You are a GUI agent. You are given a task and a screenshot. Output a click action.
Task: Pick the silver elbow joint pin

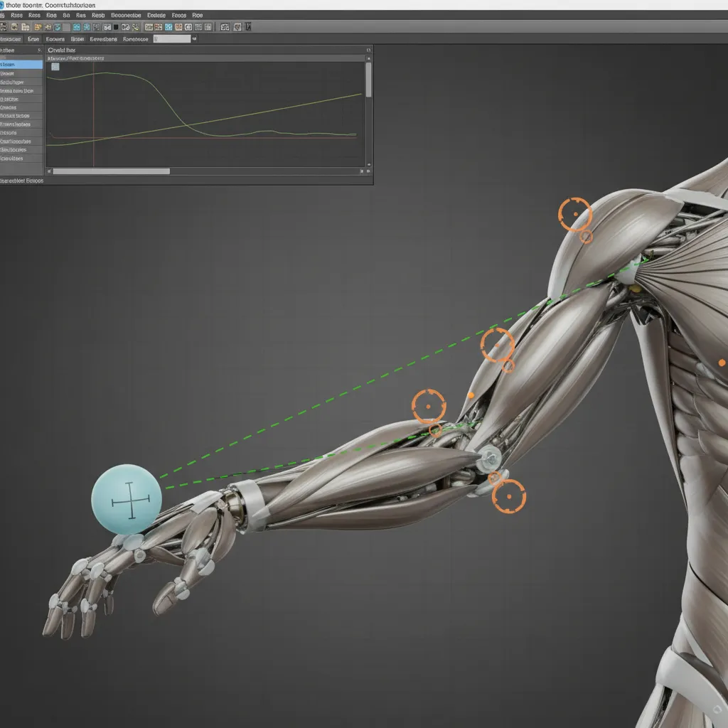[x=489, y=457]
